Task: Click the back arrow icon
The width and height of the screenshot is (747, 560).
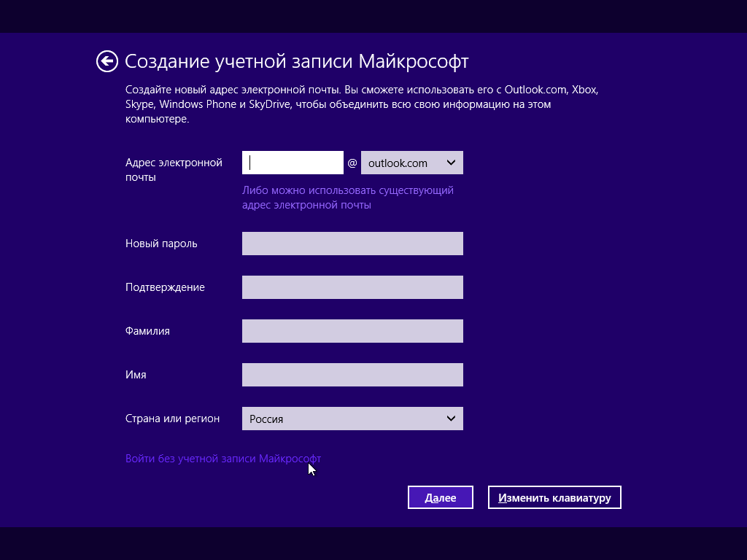Action: coord(107,61)
